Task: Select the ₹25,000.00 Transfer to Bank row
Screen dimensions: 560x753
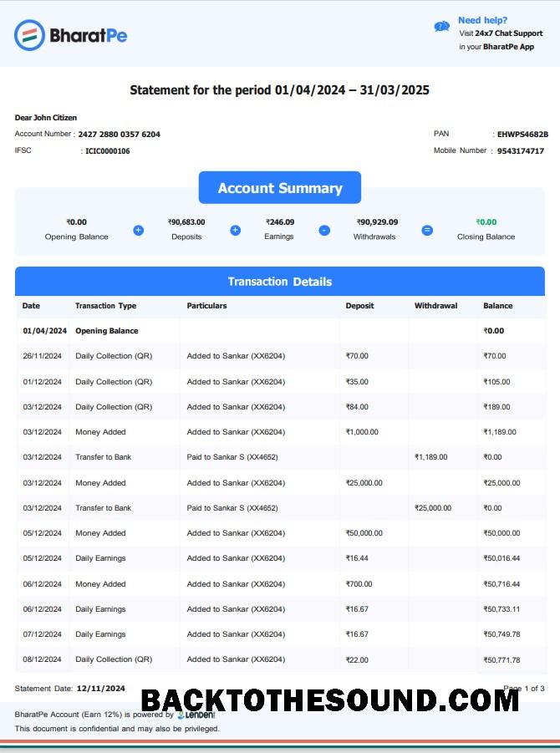Action: pos(281,508)
